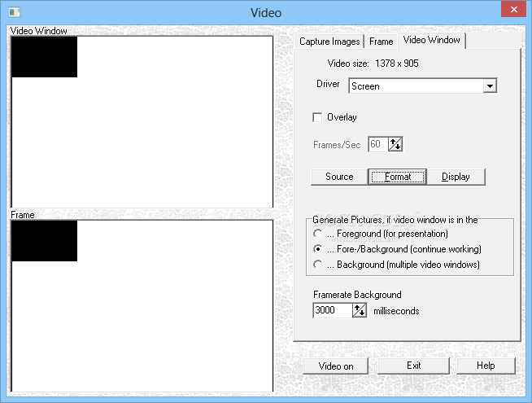
Task: Enable the Overlay checkbox
Action: (317, 117)
